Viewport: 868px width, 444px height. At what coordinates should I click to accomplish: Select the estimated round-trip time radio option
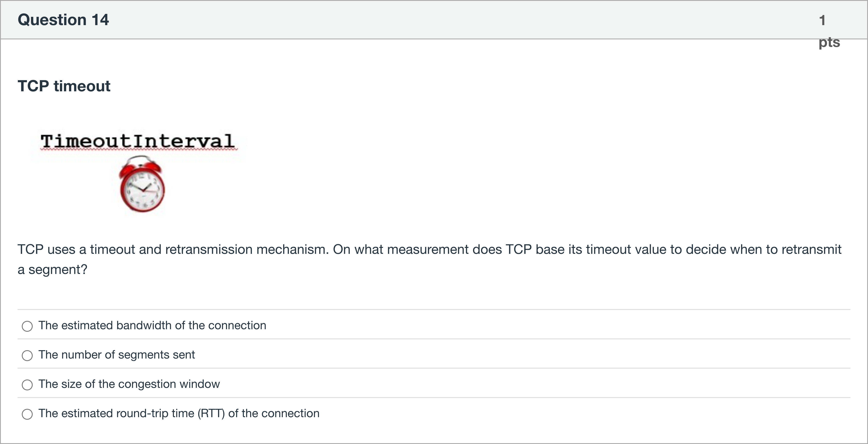coord(27,414)
